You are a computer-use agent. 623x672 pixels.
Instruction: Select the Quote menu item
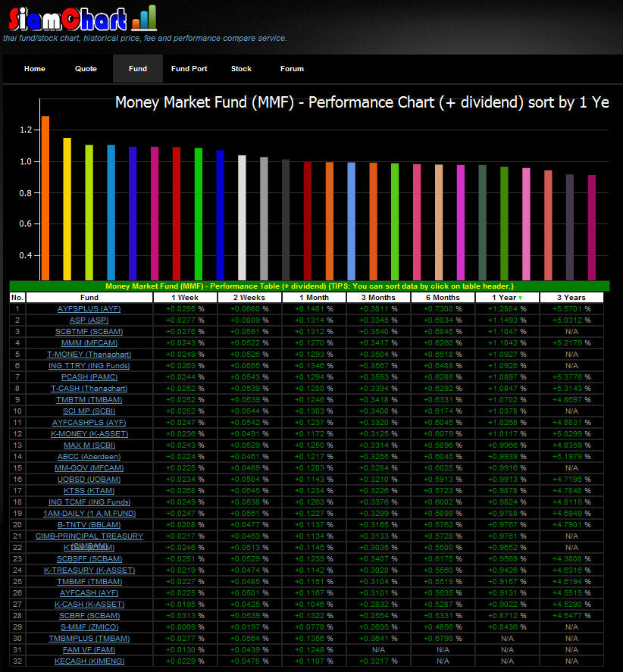click(x=86, y=68)
